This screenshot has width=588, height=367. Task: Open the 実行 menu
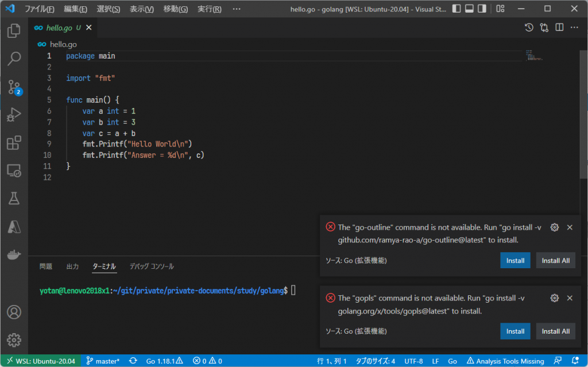(209, 9)
